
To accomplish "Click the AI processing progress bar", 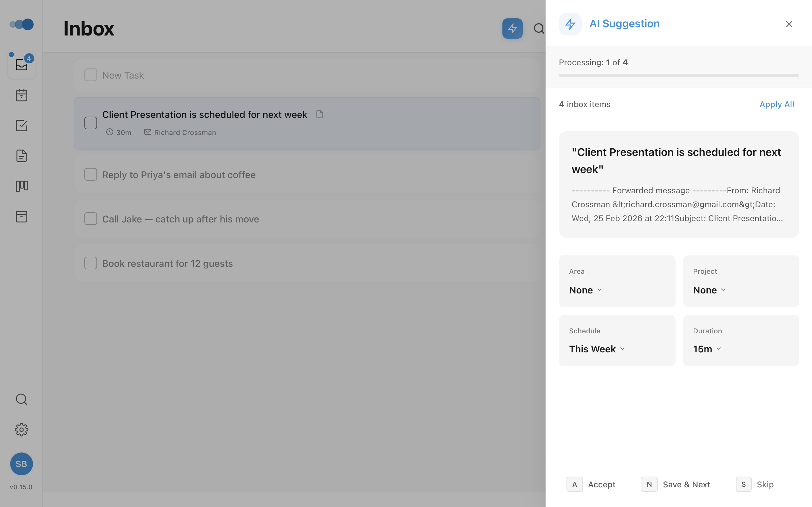I will (x=678, y=75).
